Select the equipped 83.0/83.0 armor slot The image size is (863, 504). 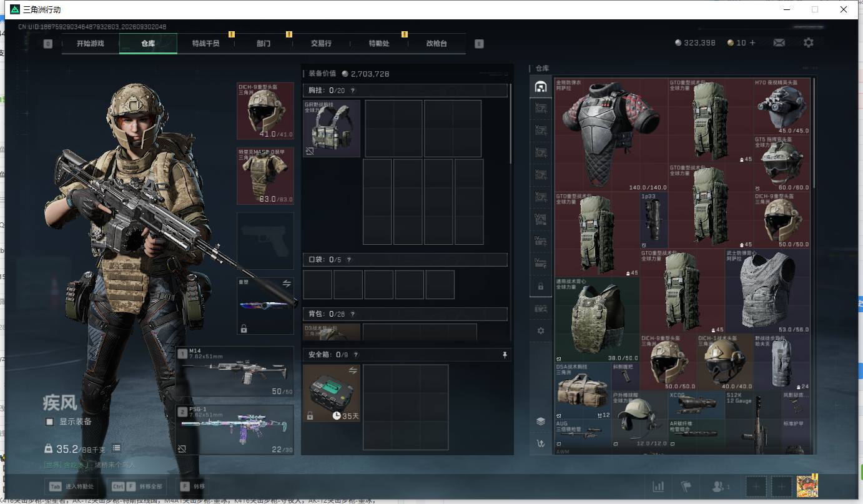[265, 176]
